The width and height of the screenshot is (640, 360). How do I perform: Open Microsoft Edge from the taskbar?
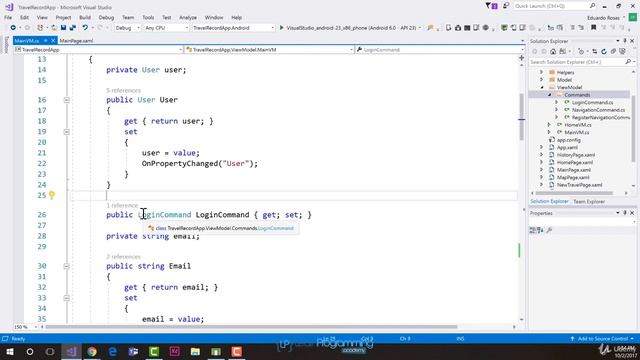click(x=113, y=351)
